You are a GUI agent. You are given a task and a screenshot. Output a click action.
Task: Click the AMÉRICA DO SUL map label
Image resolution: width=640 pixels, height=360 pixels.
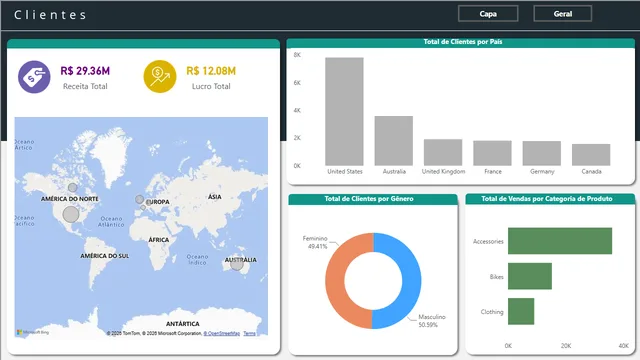104,256
